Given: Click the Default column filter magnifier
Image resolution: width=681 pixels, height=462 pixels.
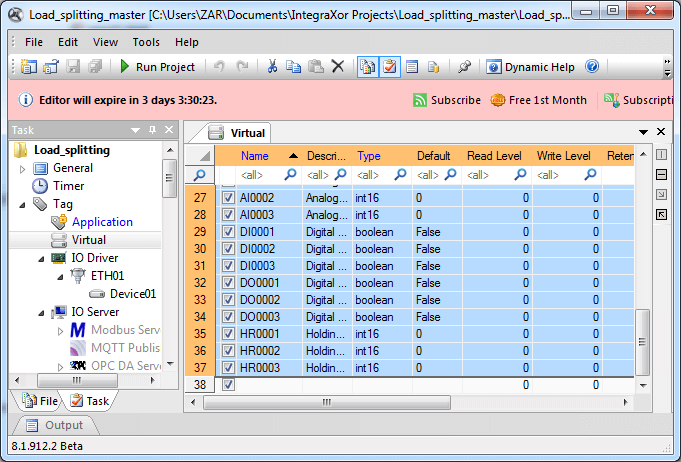Looking at the screenshot, I should pos(451,175).
